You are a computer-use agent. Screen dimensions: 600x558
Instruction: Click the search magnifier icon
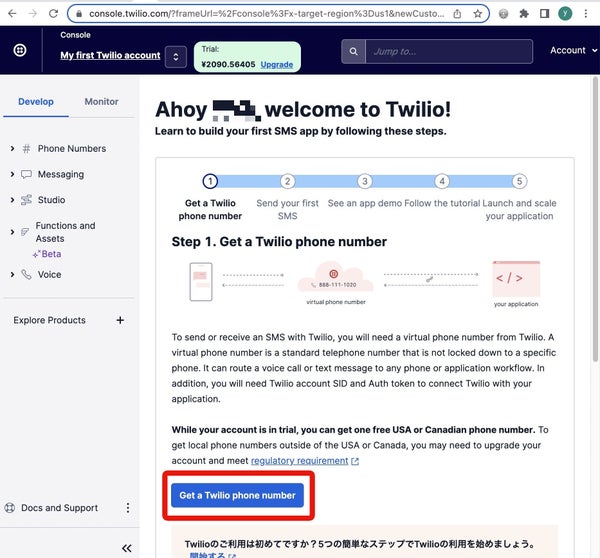[353, 51]
